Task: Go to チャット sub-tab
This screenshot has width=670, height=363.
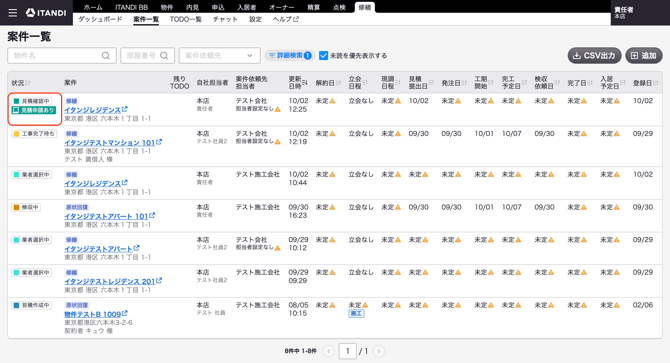Action: coord(225,19)
